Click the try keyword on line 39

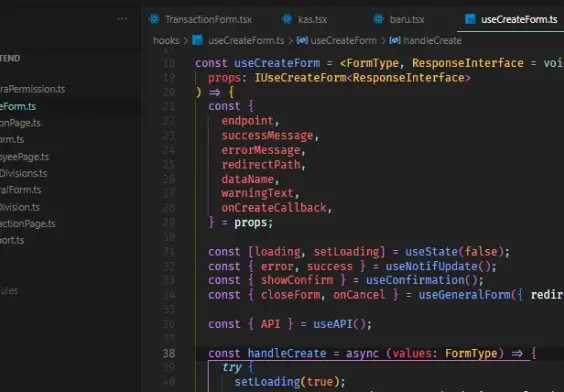click(231, 367)
